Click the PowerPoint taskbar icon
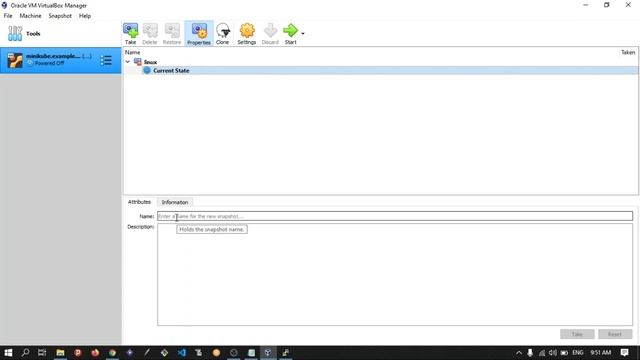Viewport: 640px width, 360px height. point(78,353)
